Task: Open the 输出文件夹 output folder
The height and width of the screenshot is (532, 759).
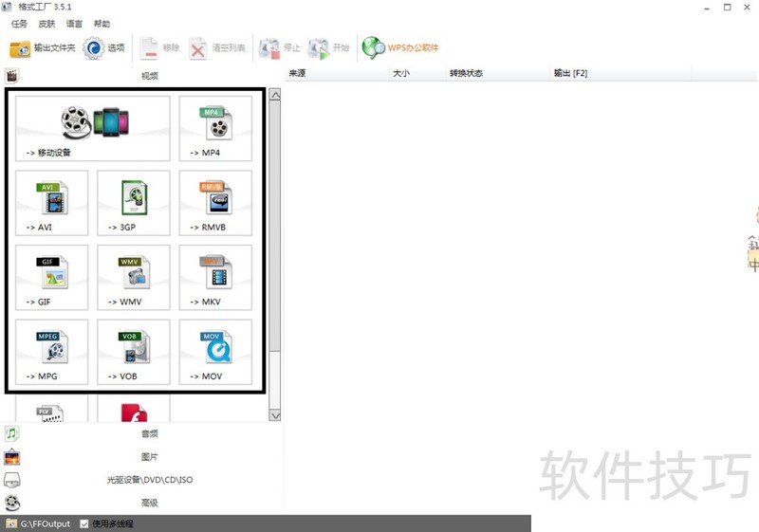Action: pyautogui.click(x=43, y=47)
